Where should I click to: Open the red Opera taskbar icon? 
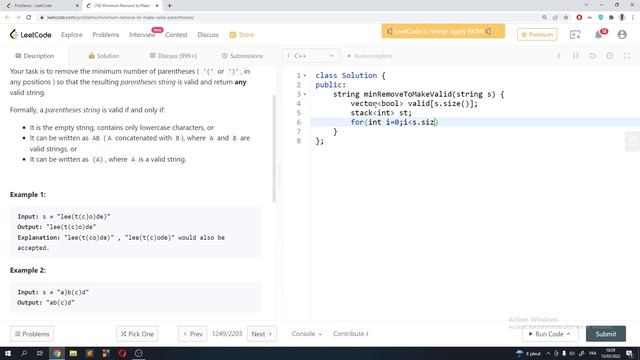pyautogui.click(x=122, y=353)
